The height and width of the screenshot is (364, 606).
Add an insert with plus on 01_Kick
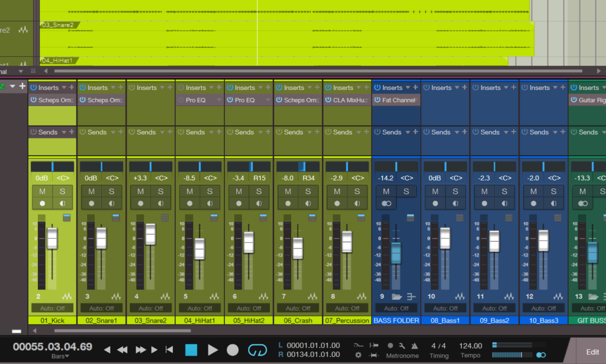pyautogui.click(x=72, y=88)
